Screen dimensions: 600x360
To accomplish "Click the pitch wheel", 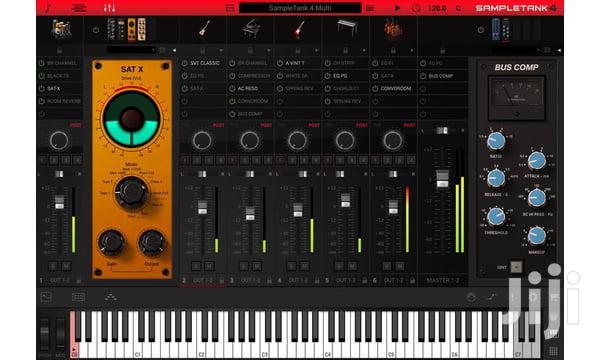I will pos(44,334).
